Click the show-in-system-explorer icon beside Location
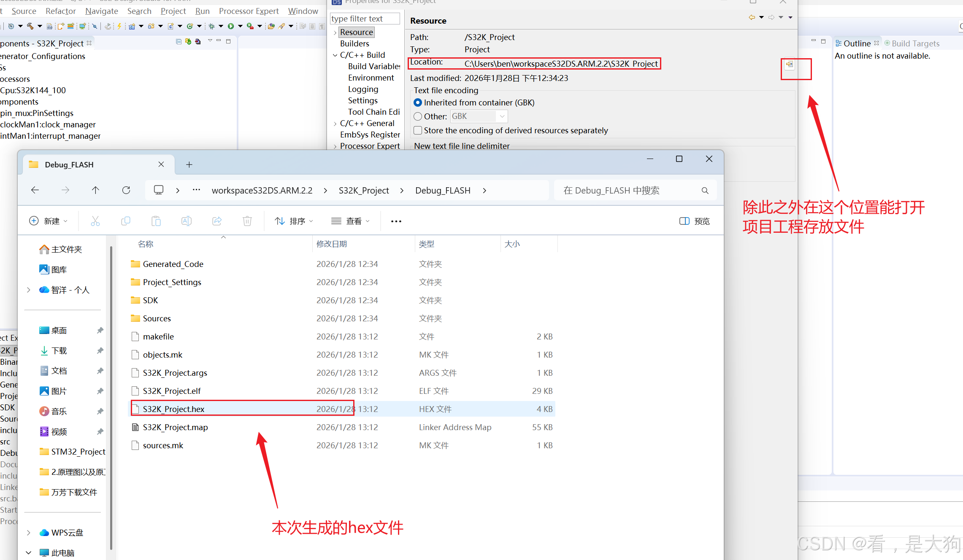 789,65
